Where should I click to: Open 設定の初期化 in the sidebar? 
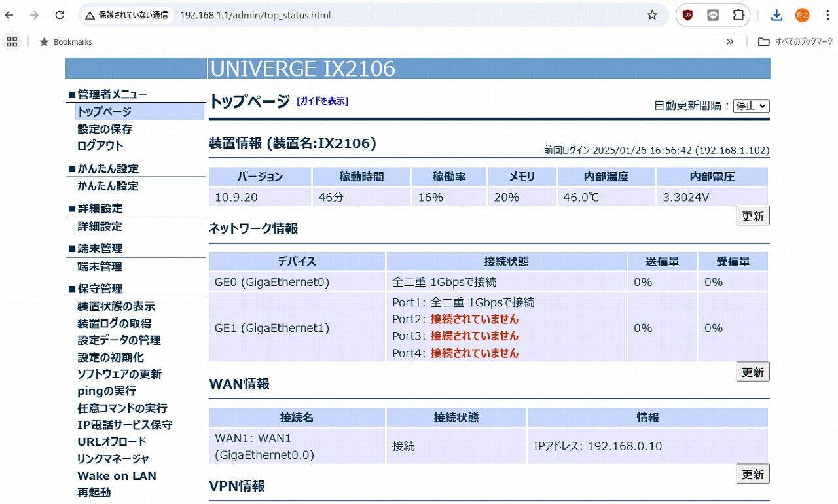pyautogui.click(x=111, y=357)
